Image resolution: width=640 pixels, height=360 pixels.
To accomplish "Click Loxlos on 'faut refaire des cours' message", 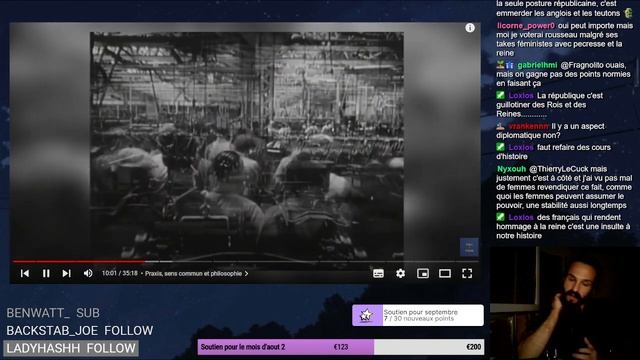I will [521, 147].
